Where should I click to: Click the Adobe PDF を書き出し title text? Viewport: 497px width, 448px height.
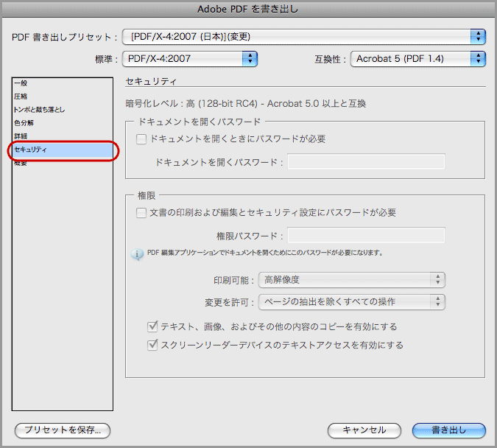tap(248, 9)
